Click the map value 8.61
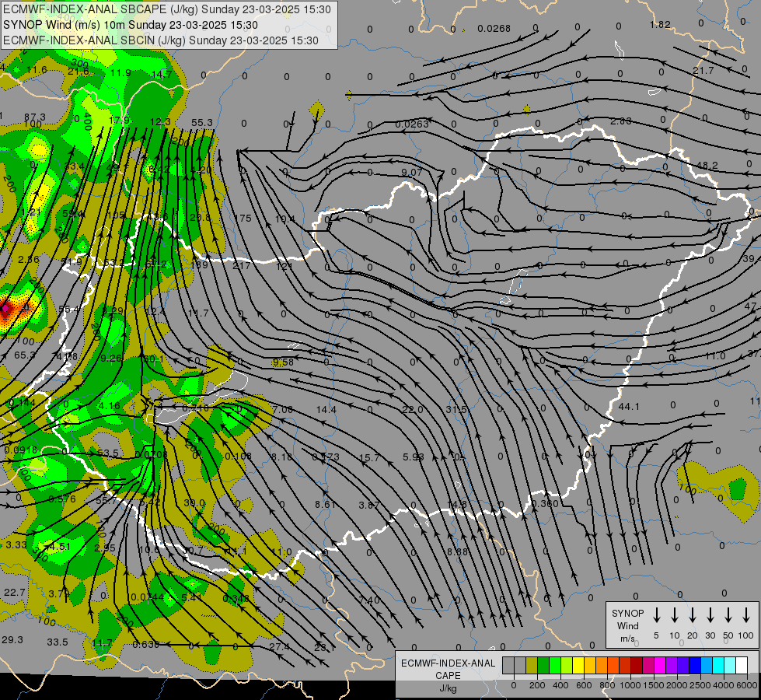This screenshot has width=761, height=700. [x=325, y=504]
